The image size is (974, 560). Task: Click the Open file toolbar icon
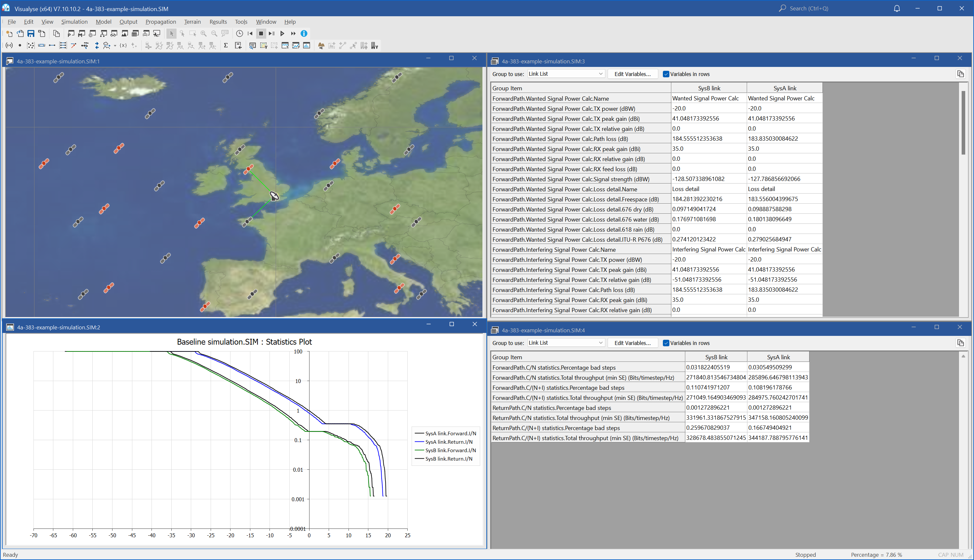[20, 33]
